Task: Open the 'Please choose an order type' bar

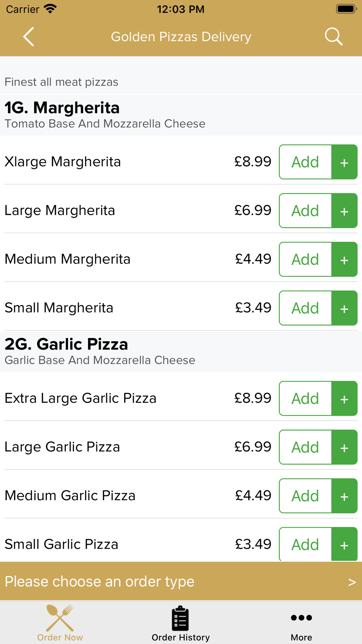Action: tap(181, 581)
